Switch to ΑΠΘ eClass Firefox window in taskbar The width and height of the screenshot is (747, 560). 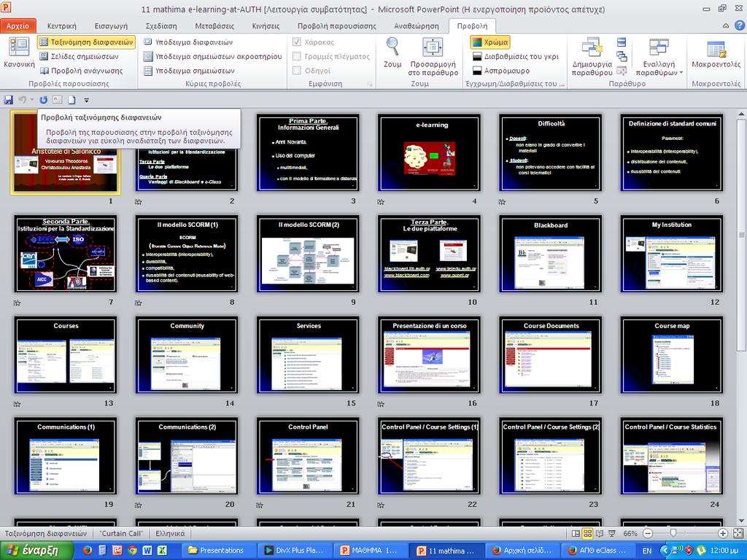tap(599, 551)
